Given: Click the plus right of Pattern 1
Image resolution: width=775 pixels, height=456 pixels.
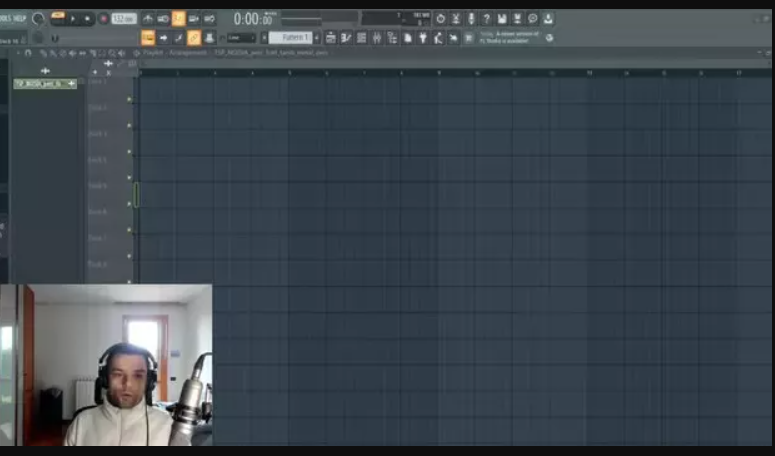Looking at the screenshot, I should point(317,38).
